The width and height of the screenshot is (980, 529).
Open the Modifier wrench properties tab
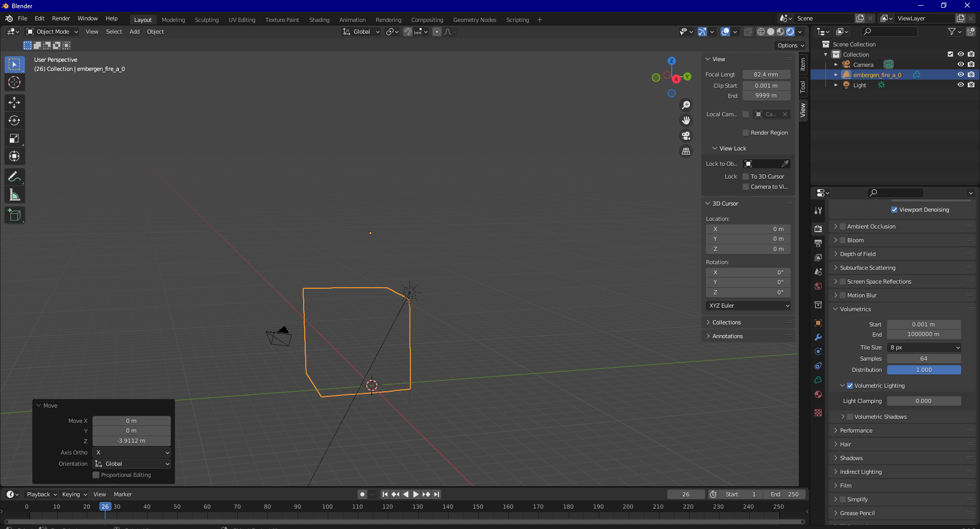pos(818,337)
